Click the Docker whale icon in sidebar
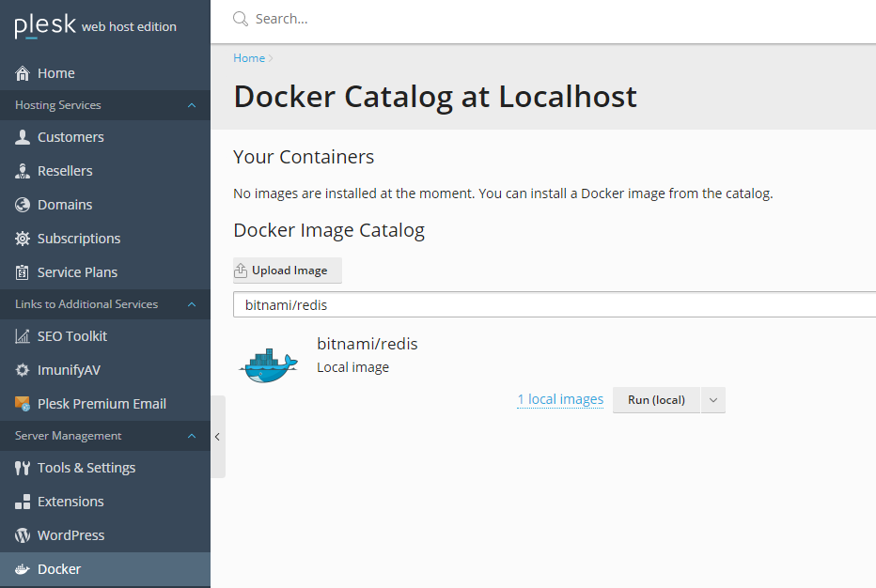 tap(23, 569)
